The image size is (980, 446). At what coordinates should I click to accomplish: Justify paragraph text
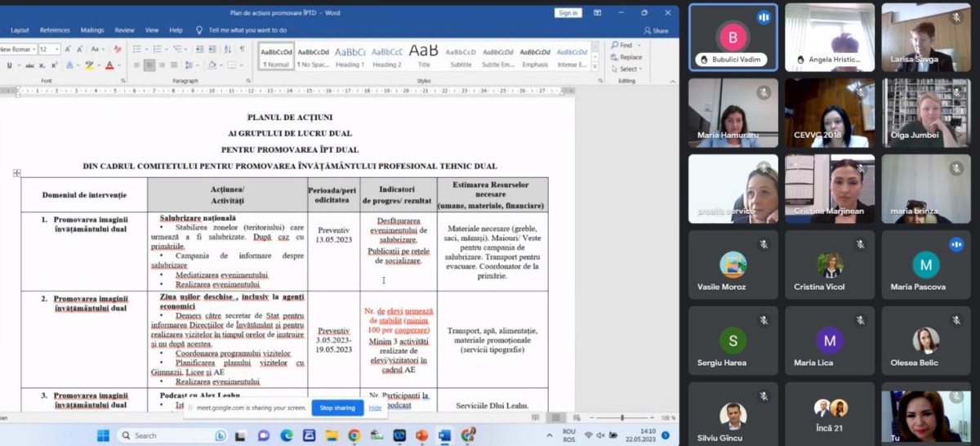pyautogui.click(x=174, y=65)
